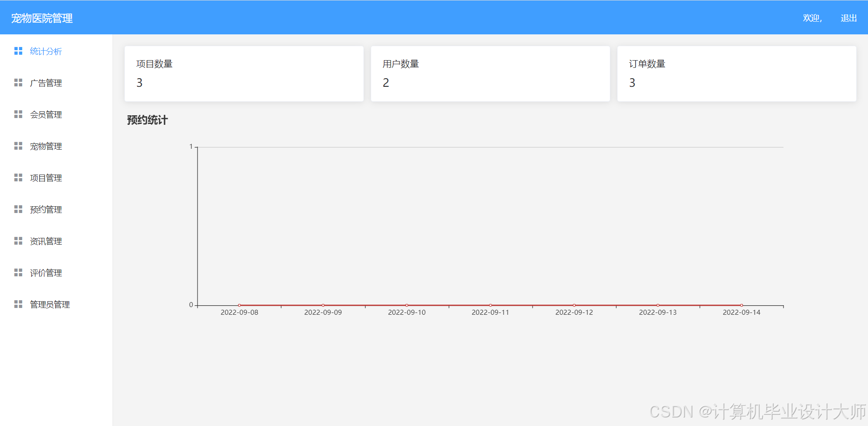
Task: Click the 2022-09-10 axis label
Action: tap(407, 312)
